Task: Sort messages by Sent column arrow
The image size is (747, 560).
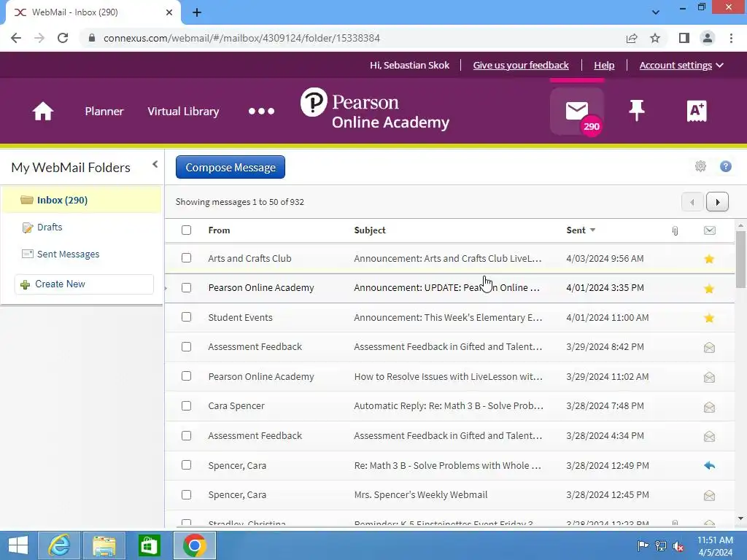Action: pyautogui.click(x=592, y=230)
